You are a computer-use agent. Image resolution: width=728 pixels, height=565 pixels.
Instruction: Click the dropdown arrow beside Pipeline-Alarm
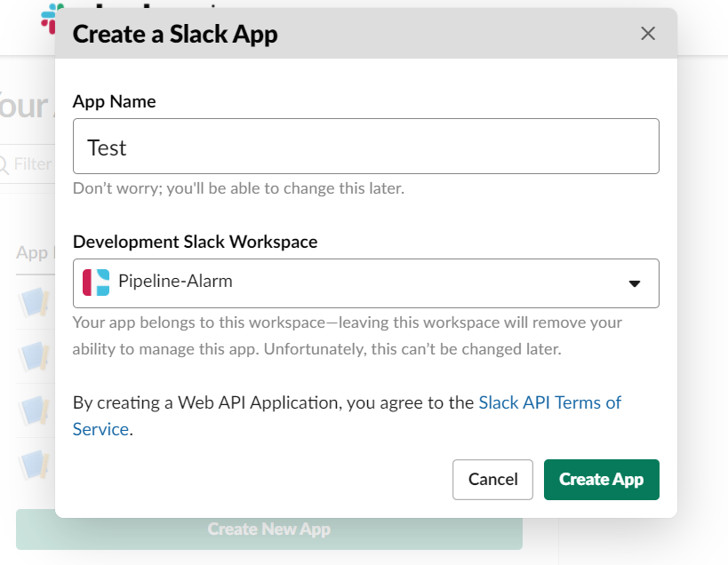point(634,283)
